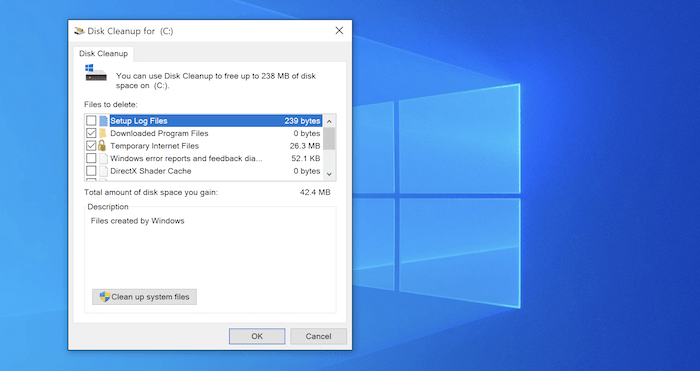Click the drive icon with Windows logo
This screenshot has height=371, width=700.
tap(96, 73)
